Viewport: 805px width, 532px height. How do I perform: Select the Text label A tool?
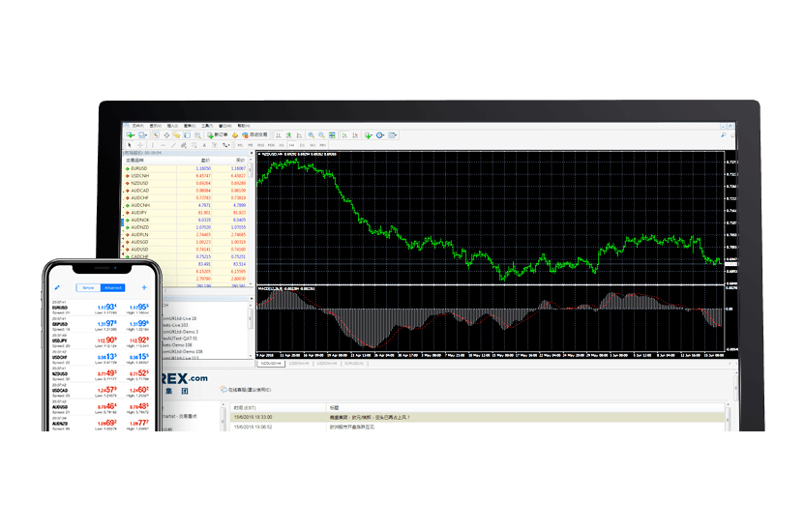(x=204, y=145)
